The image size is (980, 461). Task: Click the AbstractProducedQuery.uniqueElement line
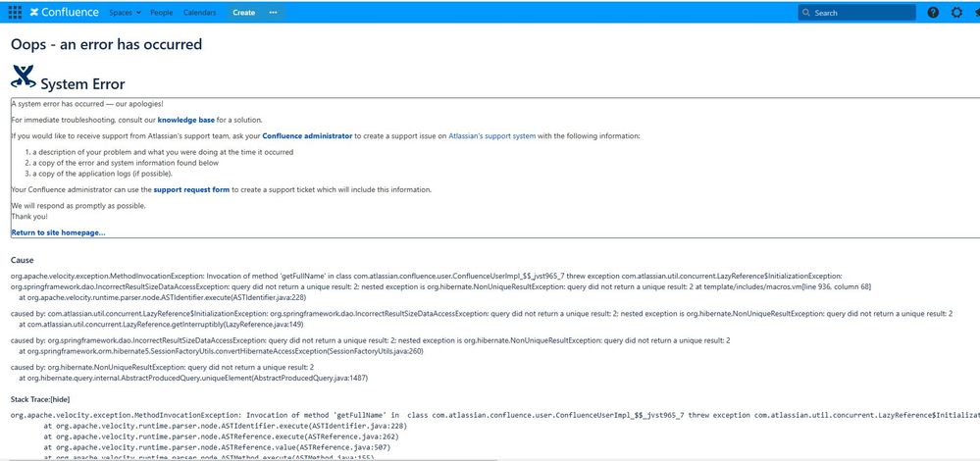[x=193, y=378]
